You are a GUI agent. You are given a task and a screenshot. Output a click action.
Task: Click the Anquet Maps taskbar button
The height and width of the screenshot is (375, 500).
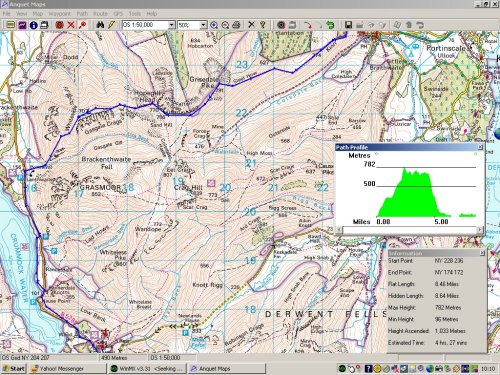pyautogui.click(x=227, y=369)
